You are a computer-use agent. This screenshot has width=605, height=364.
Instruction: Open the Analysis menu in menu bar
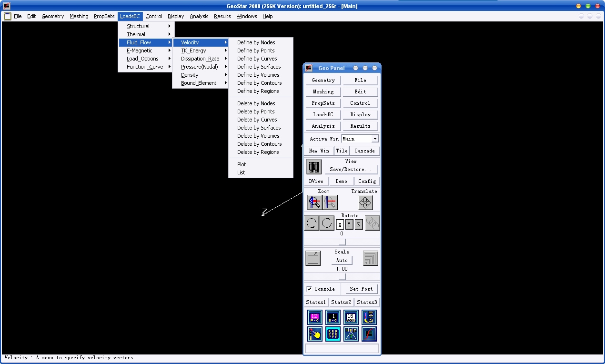click(199, 16)
